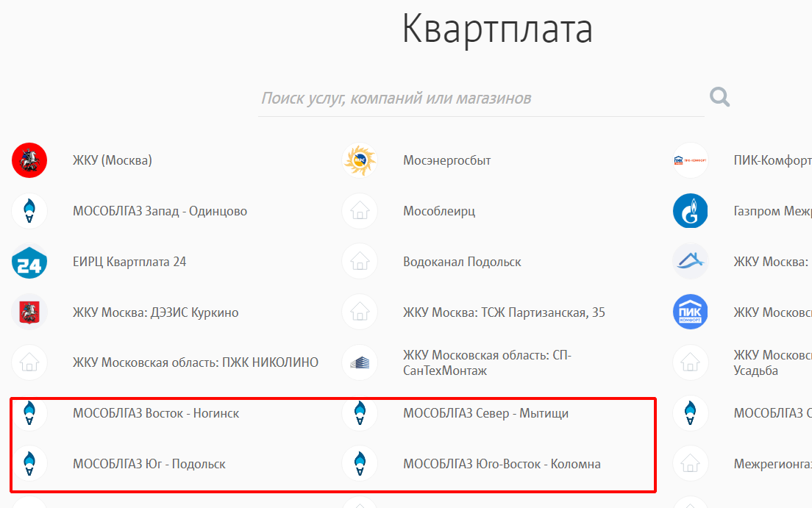Select МОСОБЛГАЗ Запад - Одинцово provider

(160, 212)
